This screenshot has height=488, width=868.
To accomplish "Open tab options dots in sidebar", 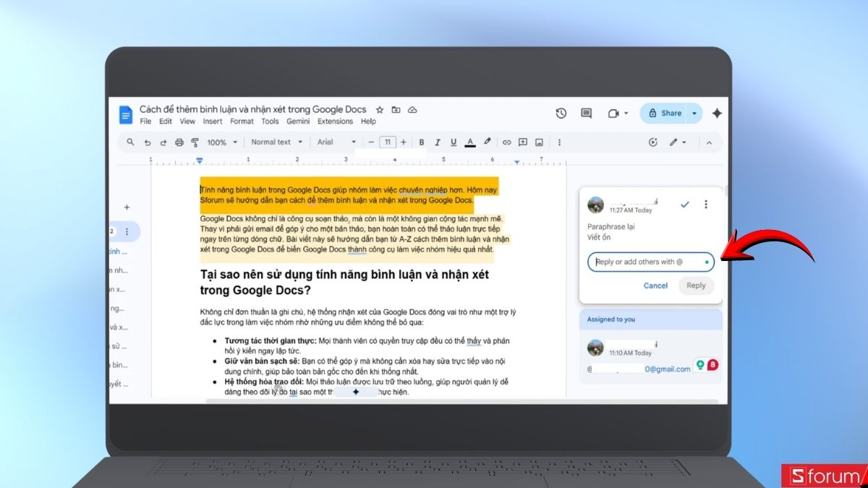I will coord(127,232).
